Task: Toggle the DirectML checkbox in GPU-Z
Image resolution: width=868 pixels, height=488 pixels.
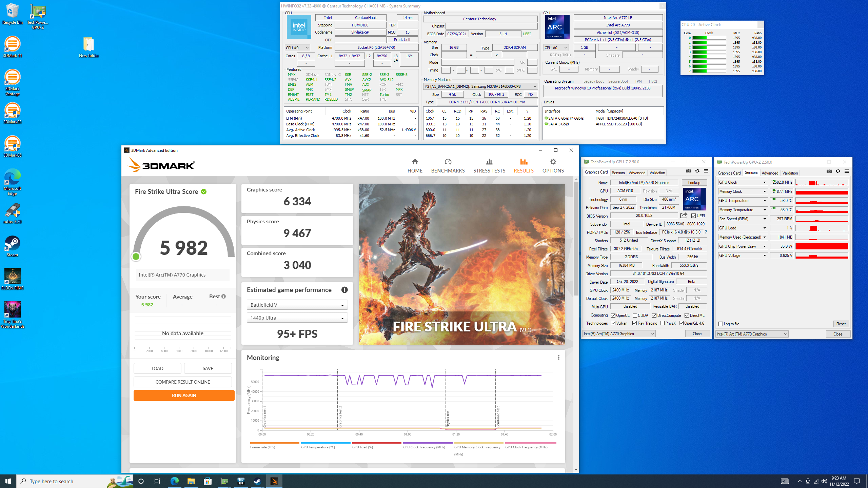Action: [x=687, y=315]
